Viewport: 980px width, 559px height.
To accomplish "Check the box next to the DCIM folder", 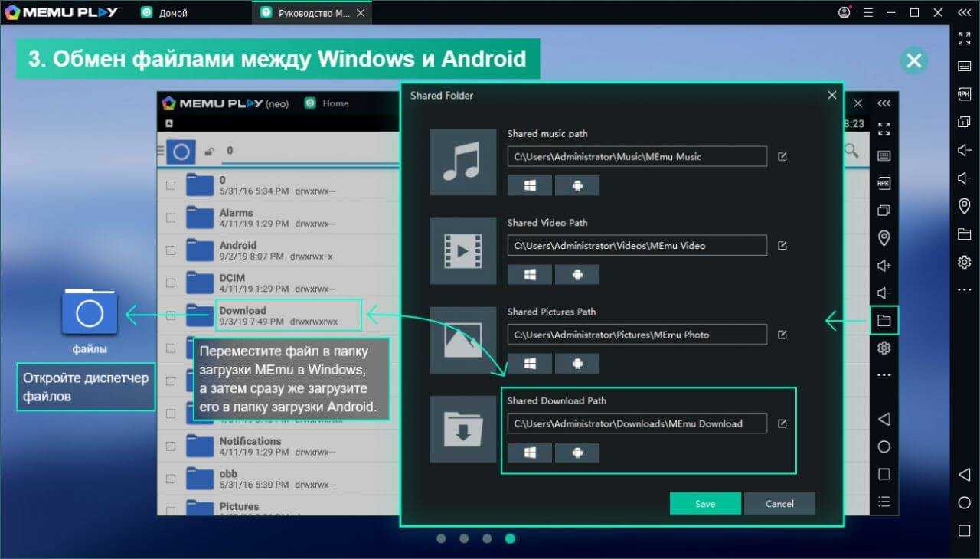I will [170, 283].
